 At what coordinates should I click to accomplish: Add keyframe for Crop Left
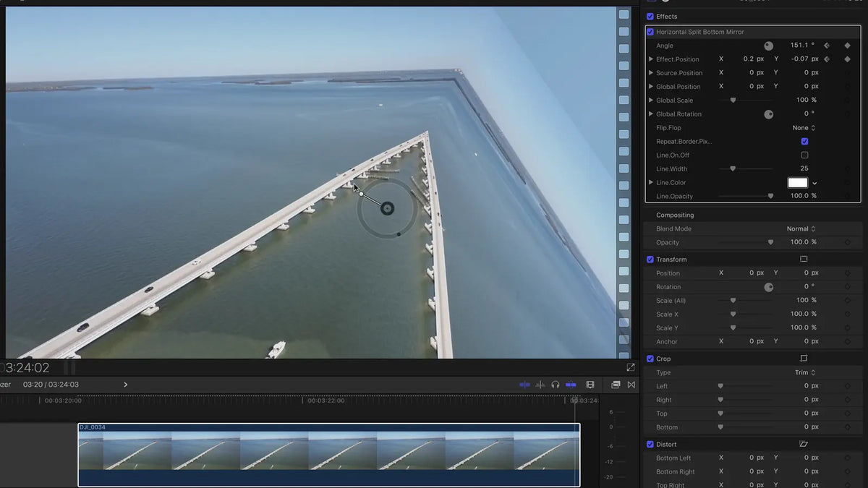pyautogui.click(x=847, y=386)
